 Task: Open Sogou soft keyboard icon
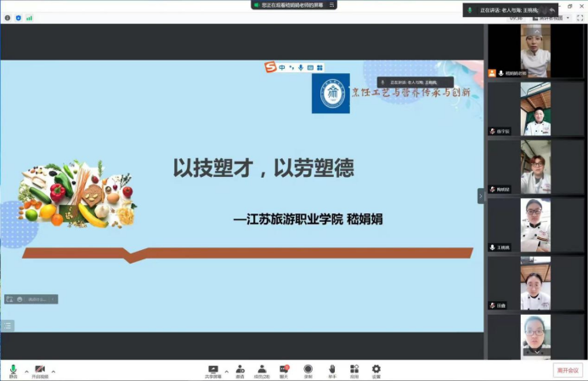point(310,67)
